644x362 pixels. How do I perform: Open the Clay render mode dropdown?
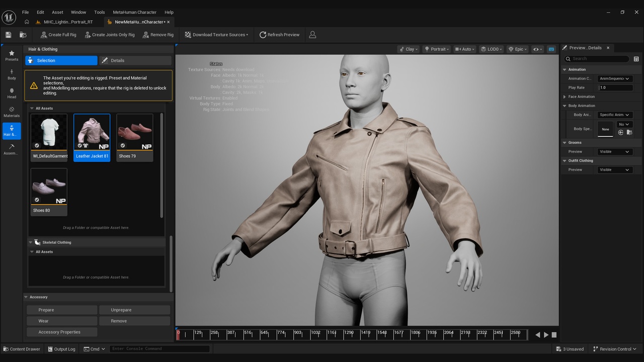tap(409, 49)
